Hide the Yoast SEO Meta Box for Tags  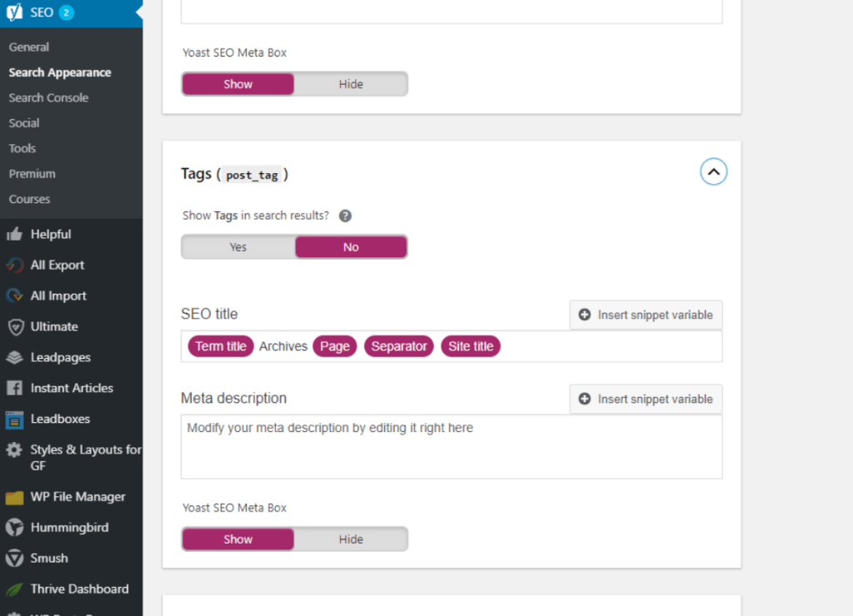coord(351,539)
